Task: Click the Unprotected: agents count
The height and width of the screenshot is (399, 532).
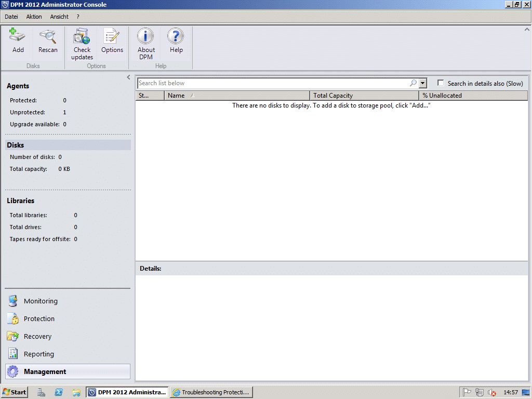Action: tap(64, 112)
